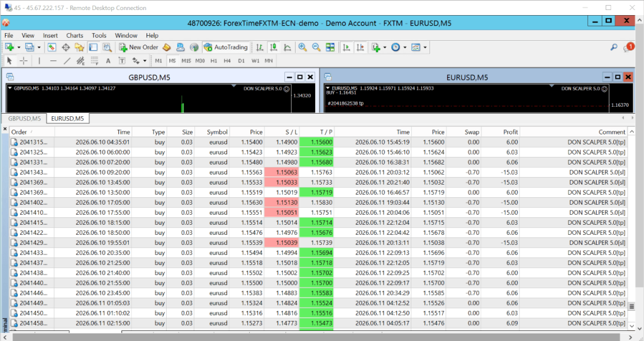Screen dimensions: 644x341
Task: Open the Strategy Tester icon
Action: click(107, 47)
